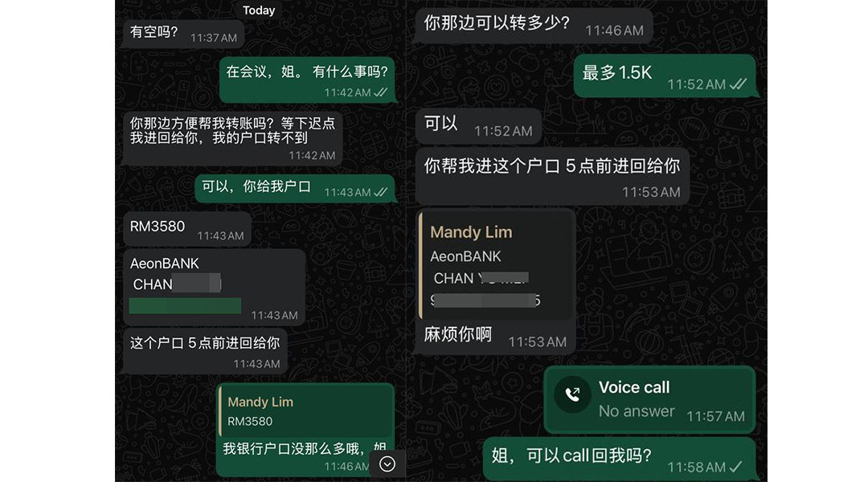The height and width of the screenshot is (482, 868).
Task: Select the 最多1.5K message bubble
Action: [665, 76]
